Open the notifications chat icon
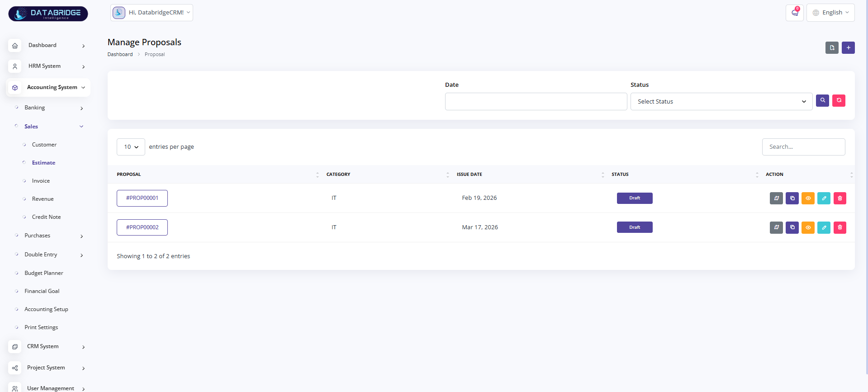 tap(795, 13)
